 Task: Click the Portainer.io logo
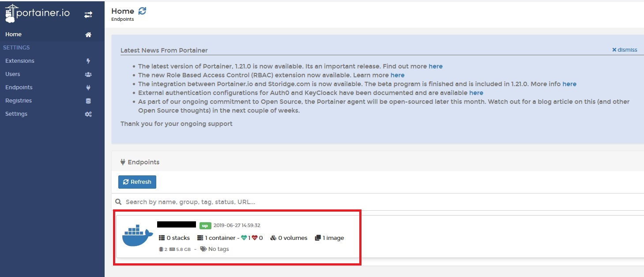pos(38,13)
